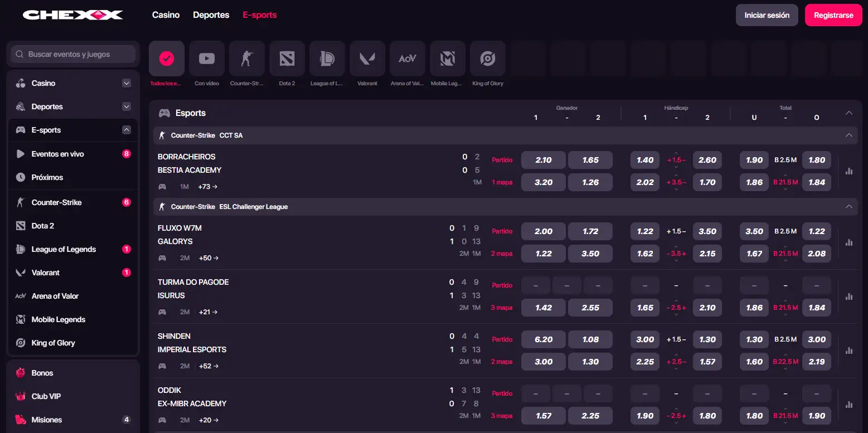The width and height of the screenshot is (868, 433).
Task: Open the '+20' more markets link for Oddik
Action: point(208,420)
